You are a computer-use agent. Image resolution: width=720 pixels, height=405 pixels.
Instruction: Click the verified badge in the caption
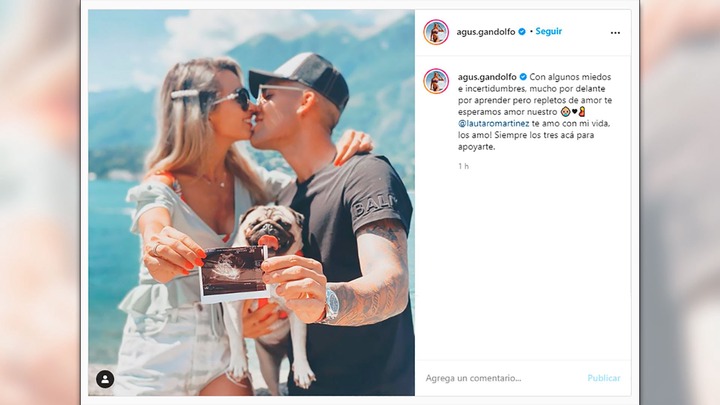(x=523, y=77)
